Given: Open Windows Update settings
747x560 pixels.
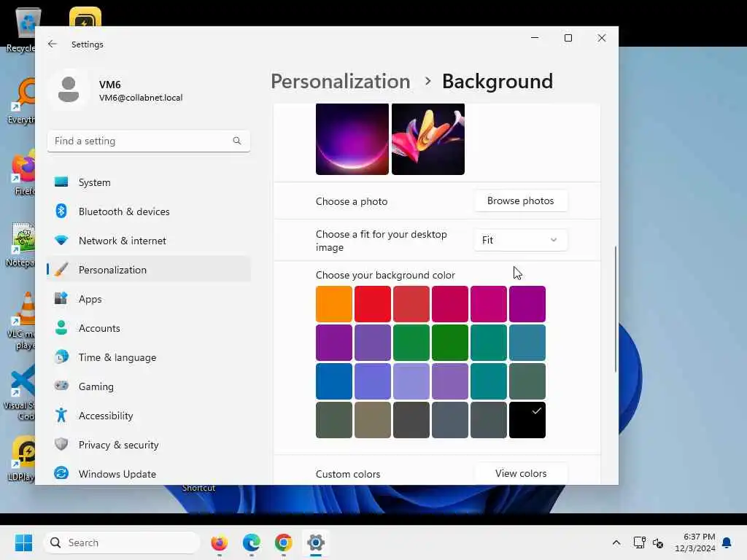Looking at the screenshot, I should coord(148,473).
